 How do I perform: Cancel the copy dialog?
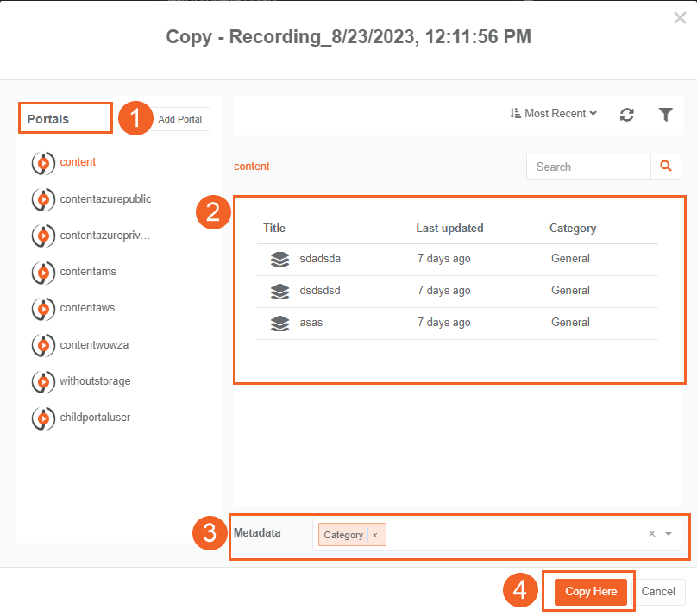658,592
